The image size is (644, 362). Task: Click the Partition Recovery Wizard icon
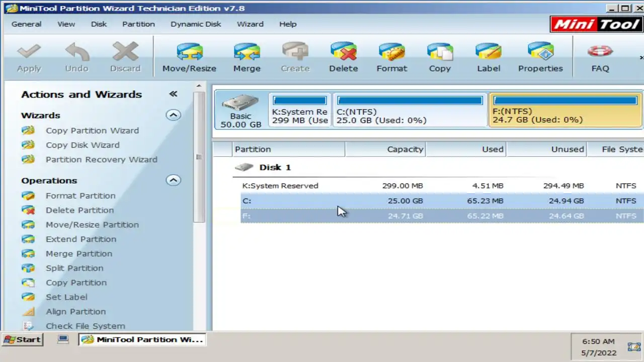pyautogui.click(x=28, y=159)
